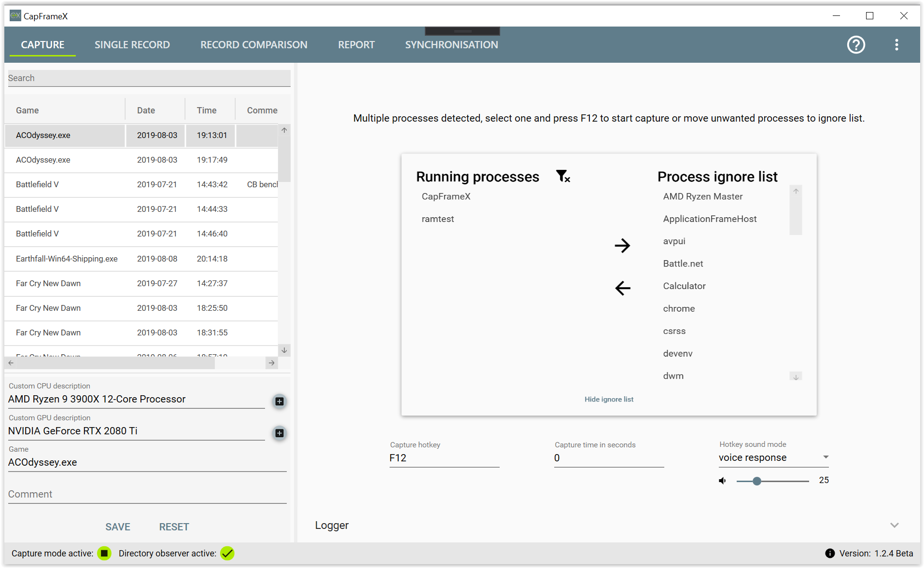924x568 pixels.
Task: Select devenv in ignore list
Action: click(678, 354)
